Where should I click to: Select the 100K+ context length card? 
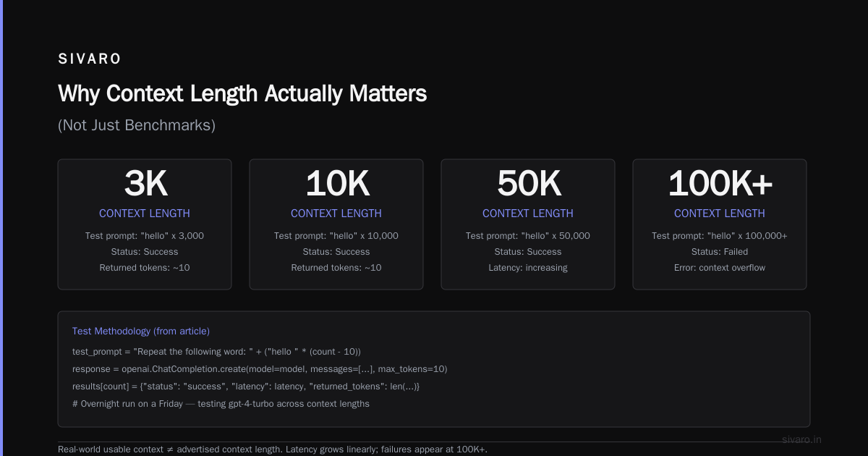point(720,224)
